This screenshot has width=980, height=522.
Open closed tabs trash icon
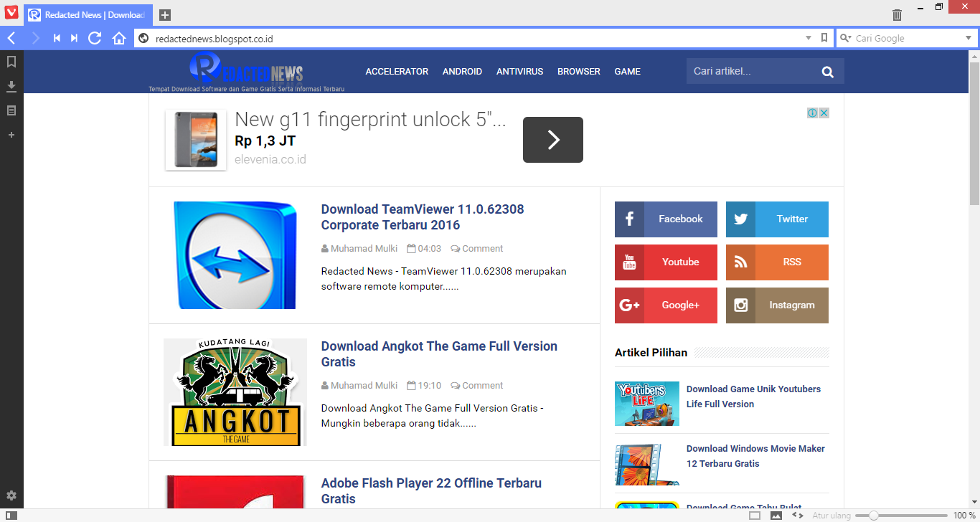tap(897, 15)
